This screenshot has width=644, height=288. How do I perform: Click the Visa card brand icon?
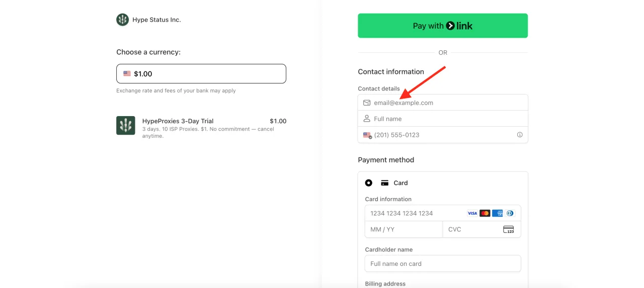[x=472, y=213]
